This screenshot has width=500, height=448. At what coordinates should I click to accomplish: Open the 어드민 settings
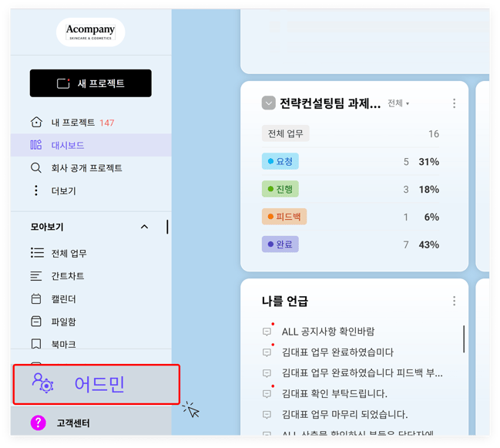96,384
